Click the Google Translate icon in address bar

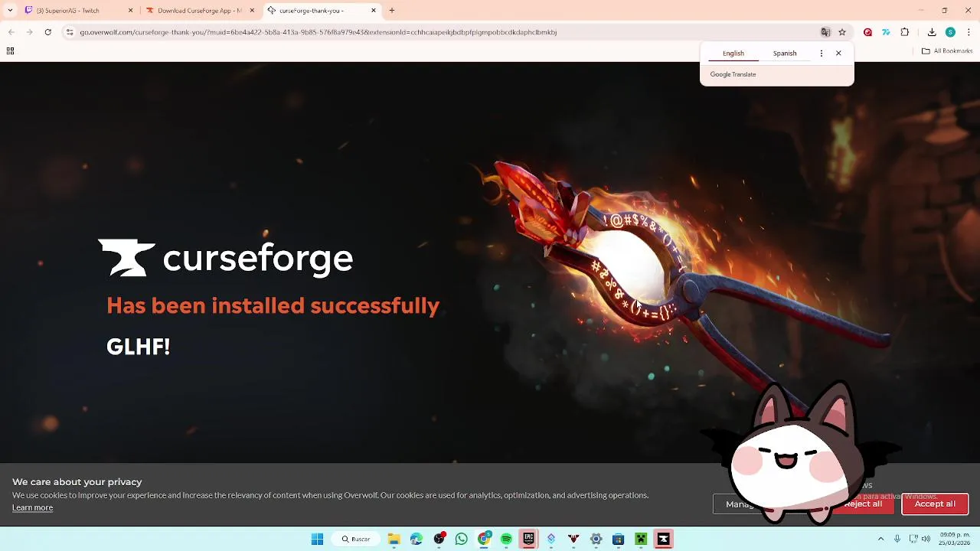[825, 32]
